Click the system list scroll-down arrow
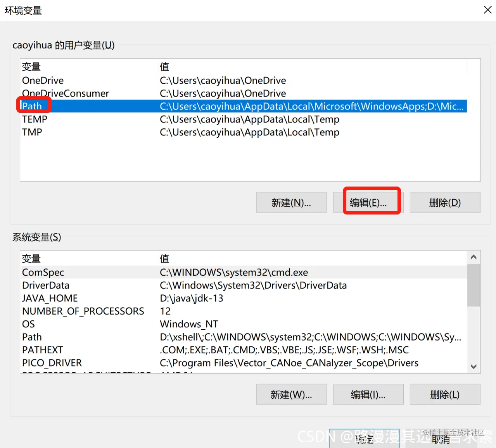This screenshot has height=448, width=496. click(x=474, y=367)
